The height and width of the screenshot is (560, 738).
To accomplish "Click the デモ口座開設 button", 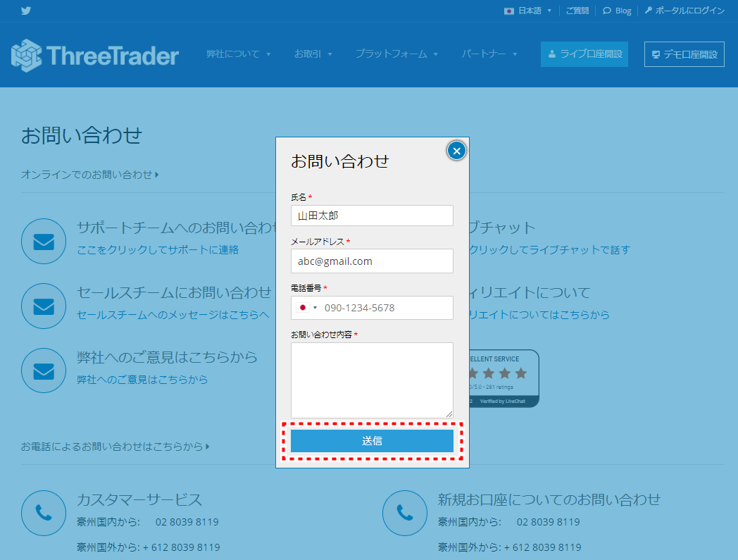I will click(x=684, y=54).
